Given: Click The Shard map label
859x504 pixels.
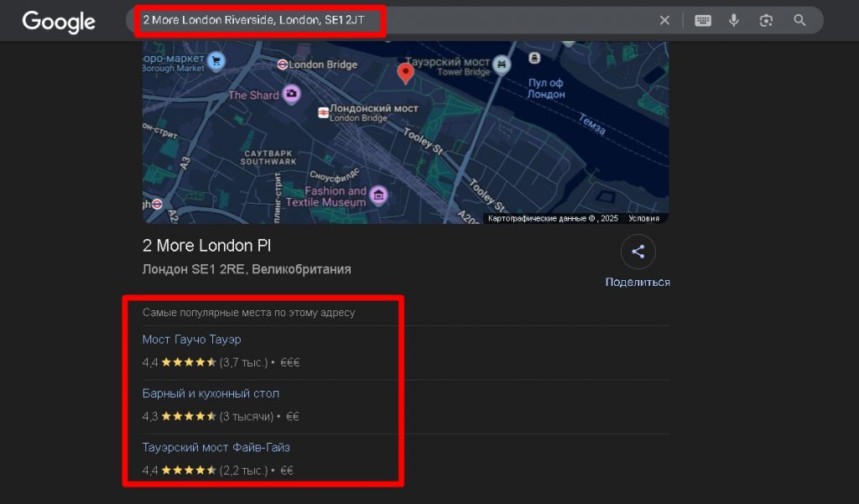Looking at the screenshot, I should (253, 96).
